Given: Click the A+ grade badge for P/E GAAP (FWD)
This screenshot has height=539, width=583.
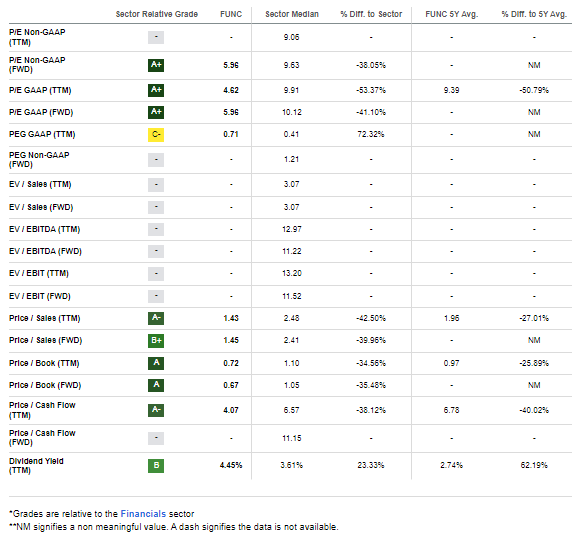Looking at the screenshot, I should [x=156, y=112].
